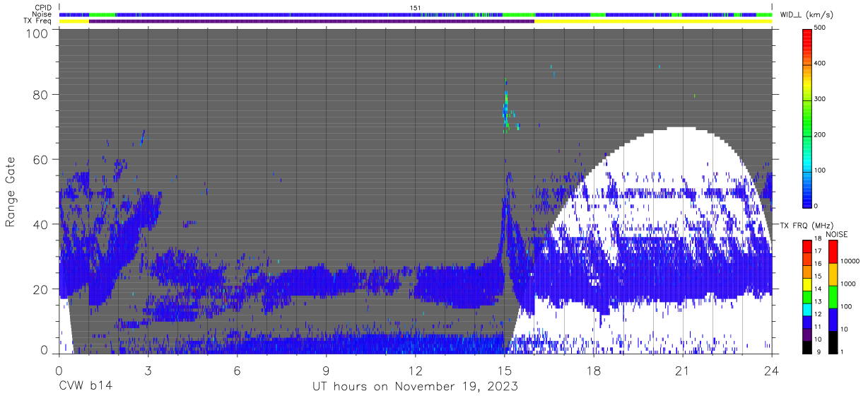Click the y-axis tick label '20'
Viewport: 868px width, 401px height.
pyautogui.click(x=41, y=289)
